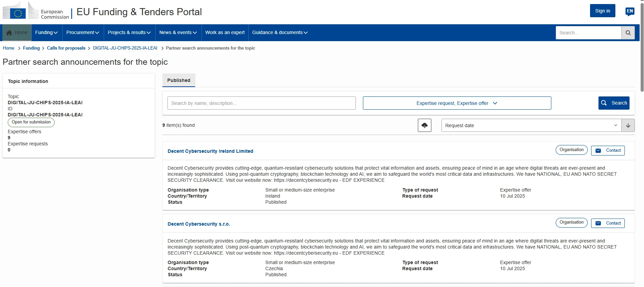Click the Search by name, description field
The width and height of the screenshot is (644, 287).
pos(262,103)
